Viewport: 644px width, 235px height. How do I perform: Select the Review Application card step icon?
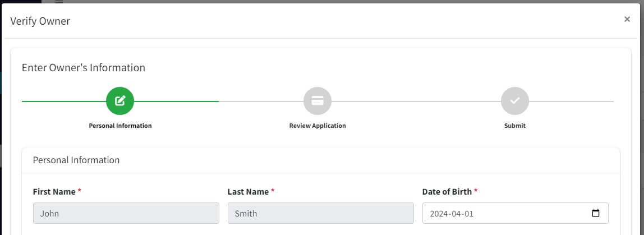(318, 101)
